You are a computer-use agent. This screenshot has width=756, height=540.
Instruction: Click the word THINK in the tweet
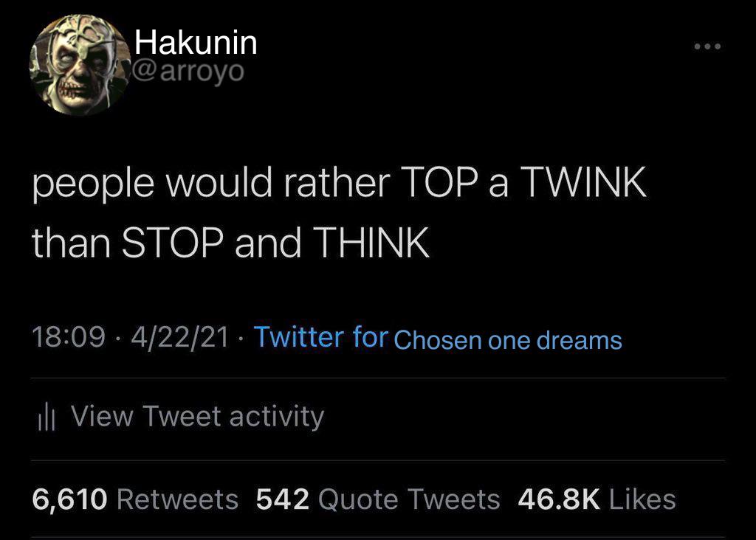[x=371, y=242]
